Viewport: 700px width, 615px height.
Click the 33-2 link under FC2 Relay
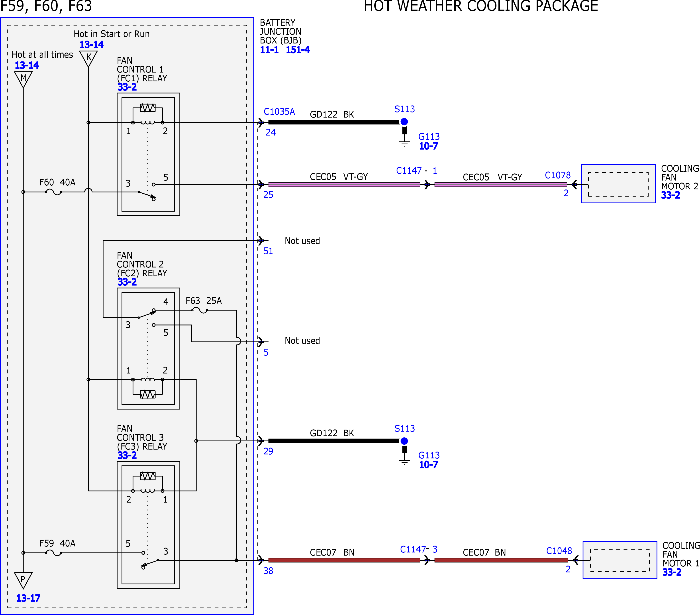pyautogui.click(x=127, y=282)
